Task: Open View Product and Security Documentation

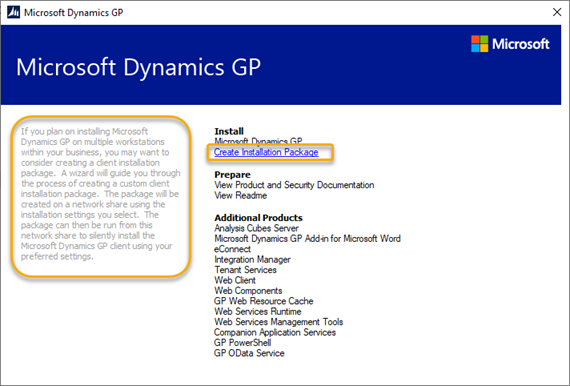Action: coord(294,185)
